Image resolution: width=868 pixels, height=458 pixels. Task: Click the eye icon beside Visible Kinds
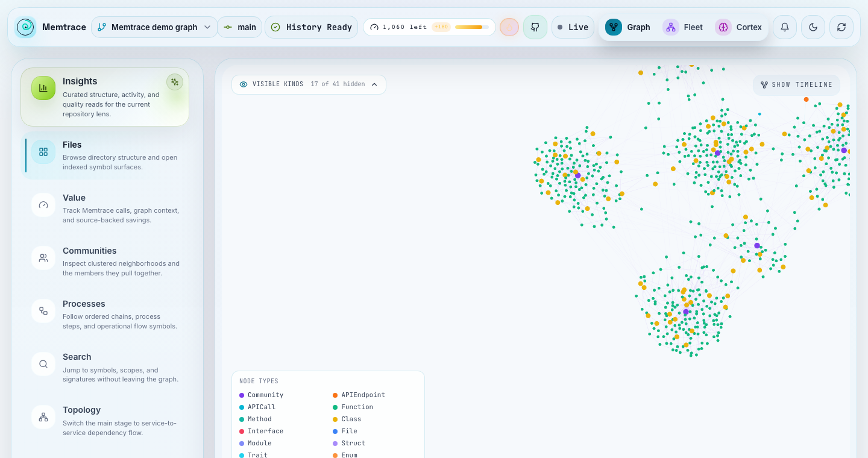tap(244, 84)
